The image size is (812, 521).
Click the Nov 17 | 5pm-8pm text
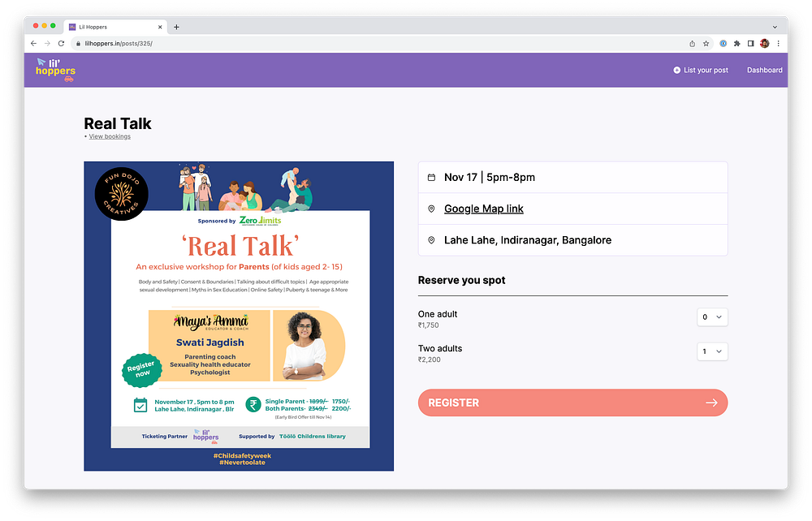pyautogui.click(x=490, y=178)
